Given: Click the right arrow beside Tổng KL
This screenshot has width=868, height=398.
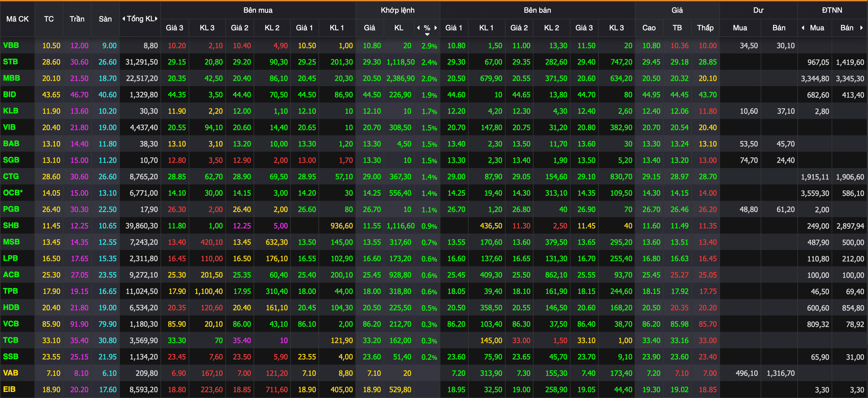Looking at the screenshot, I should coord(156,19).
